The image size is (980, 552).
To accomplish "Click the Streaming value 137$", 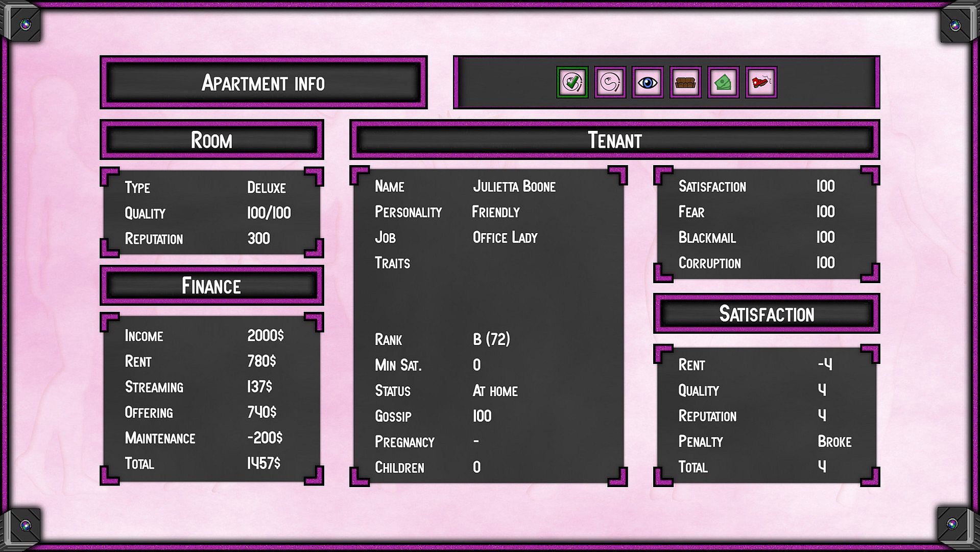I will coord(260,386).
